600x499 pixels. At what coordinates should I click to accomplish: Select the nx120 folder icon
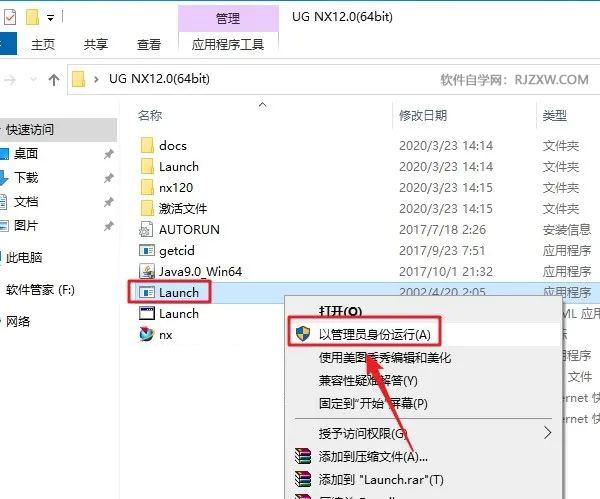147,188
